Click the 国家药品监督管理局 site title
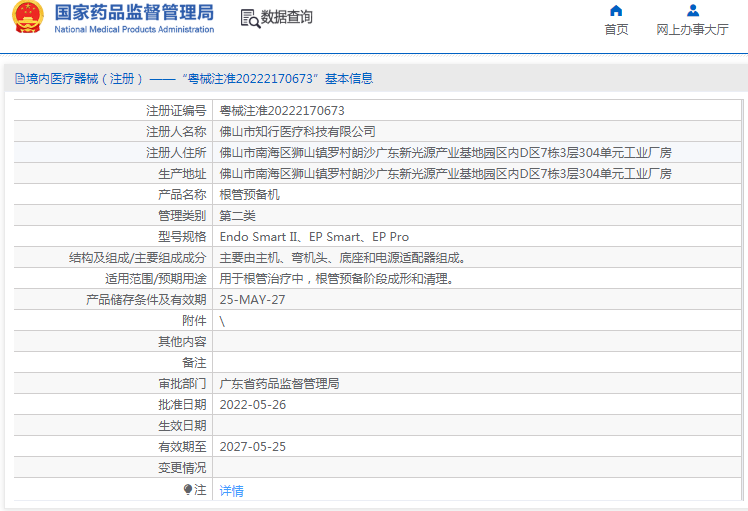Viewport: 748px width, 511px height. (x=134, y=12)
